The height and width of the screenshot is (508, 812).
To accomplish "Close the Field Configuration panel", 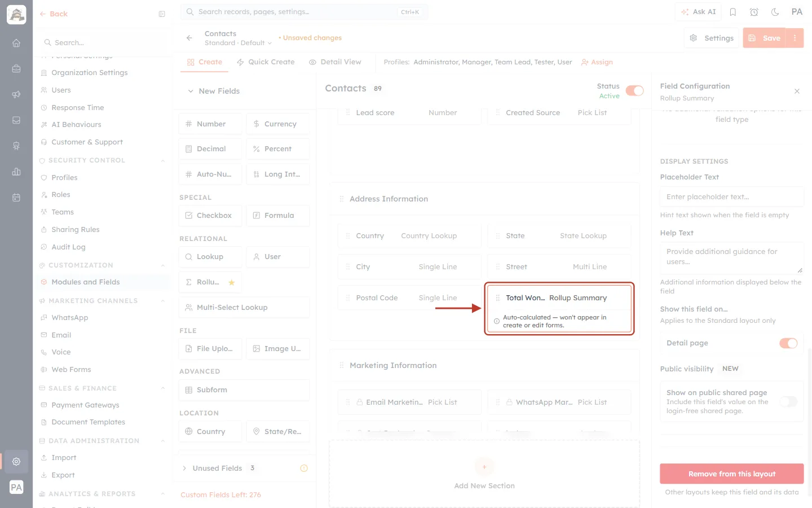I will coord(797,91).
